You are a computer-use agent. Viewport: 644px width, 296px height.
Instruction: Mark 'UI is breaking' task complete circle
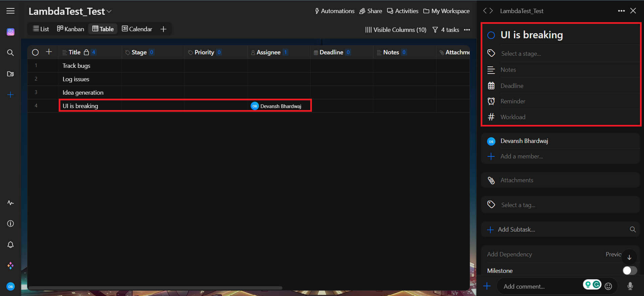pos(491,35)
